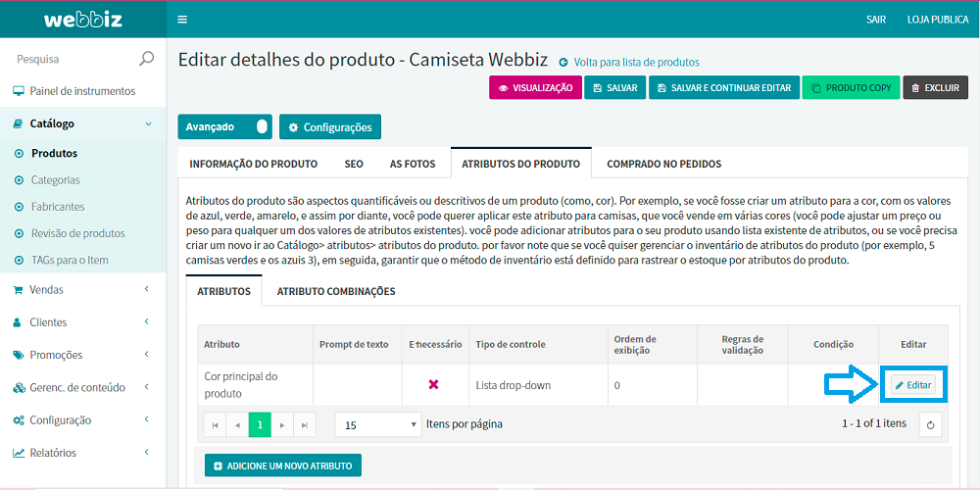Image resolution: width=980 pixels, height=490 pixels.
Task: Open the Atributo Combinações tab
Action: point(335,291)
